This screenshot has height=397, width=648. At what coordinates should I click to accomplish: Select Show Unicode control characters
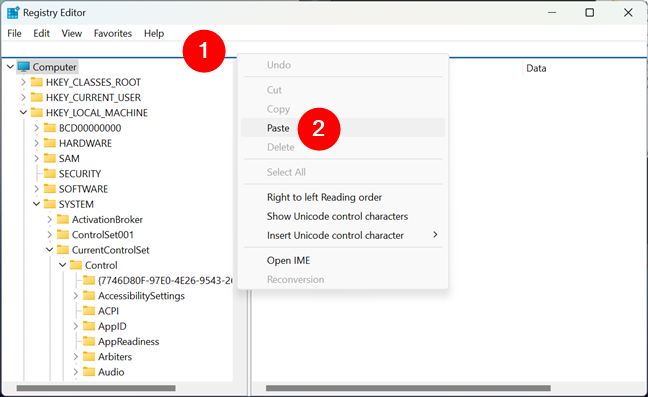coord(343,216)
